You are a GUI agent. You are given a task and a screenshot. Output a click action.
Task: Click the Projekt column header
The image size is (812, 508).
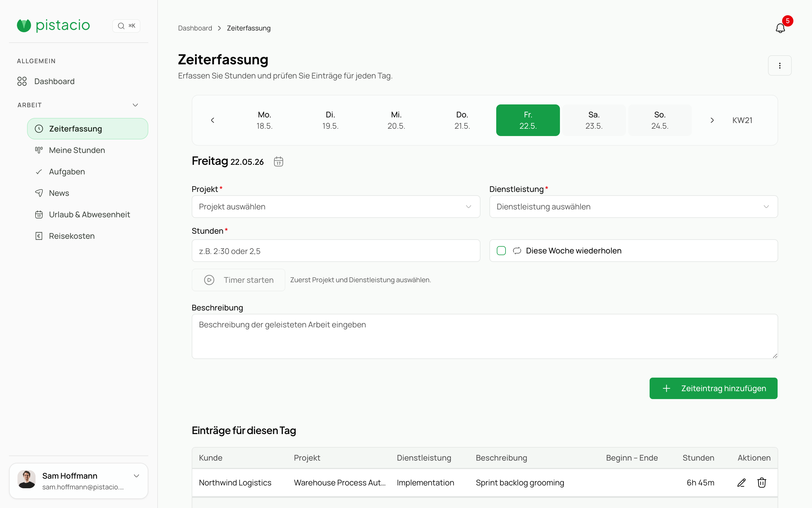(x=307, y=458)
